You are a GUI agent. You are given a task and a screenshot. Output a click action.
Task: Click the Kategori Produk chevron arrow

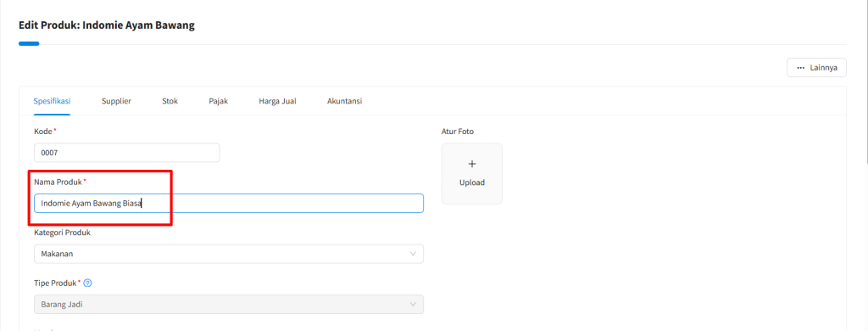(413, 254)
